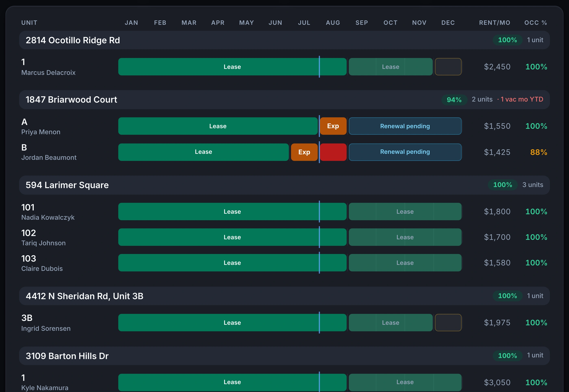Click the OCC % column header
This screenshot has width=569, height=392.
(535, 23)
